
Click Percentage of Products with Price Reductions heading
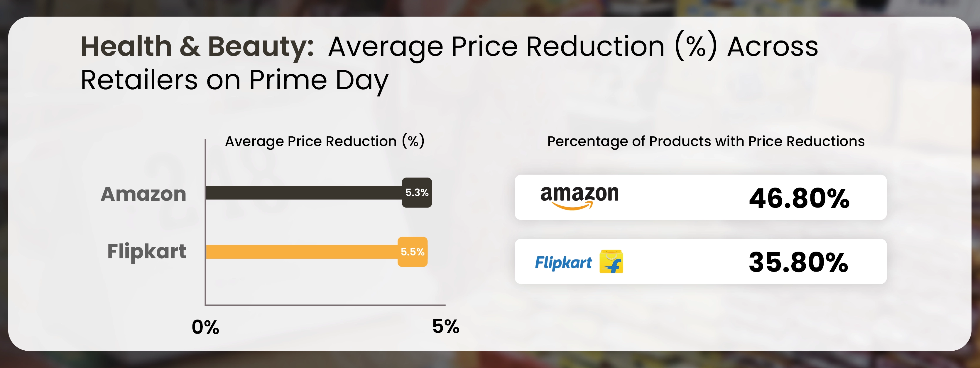coord(706,141)
